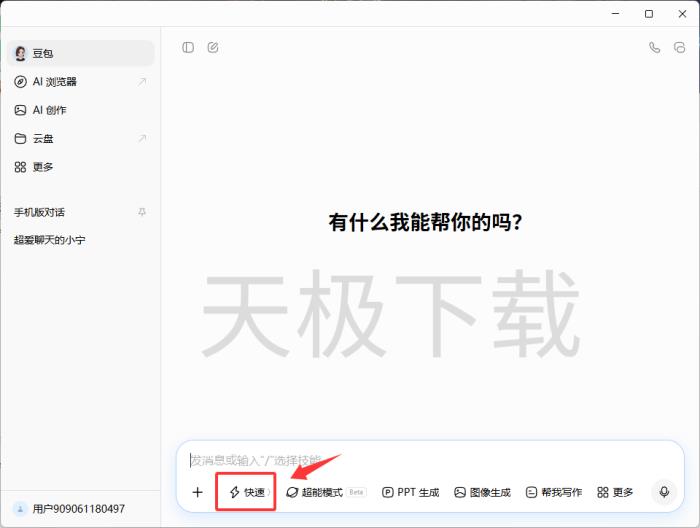Click the pin icon next to 手机版对话
Viewport: 700px width, 528px height.
141,212
